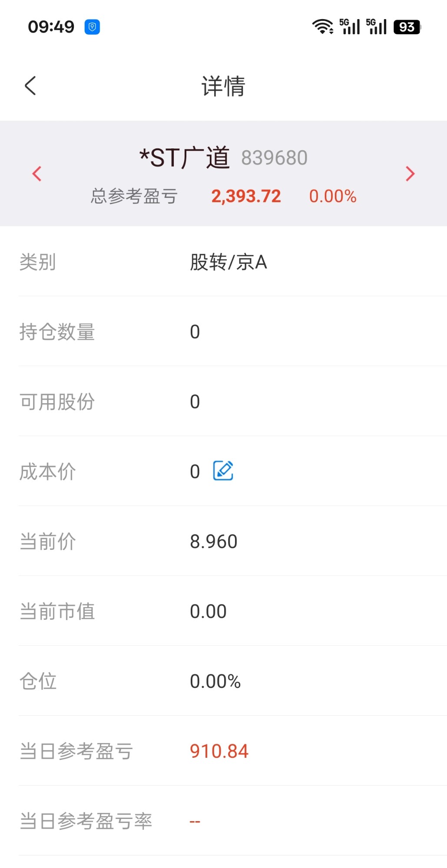This screenshot has height=868, width=447.
Task: Select the 类别 row
Action: [x=223, y=262]
